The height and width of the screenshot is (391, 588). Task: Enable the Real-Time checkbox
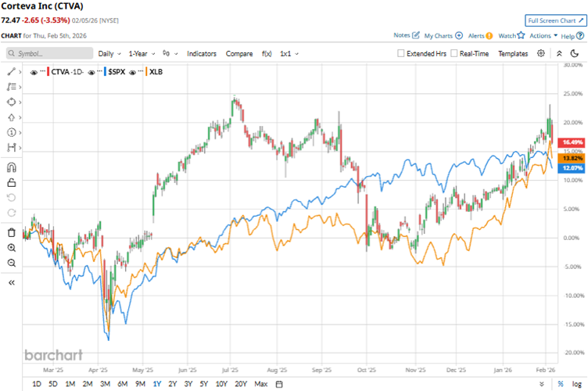point(454,54)
